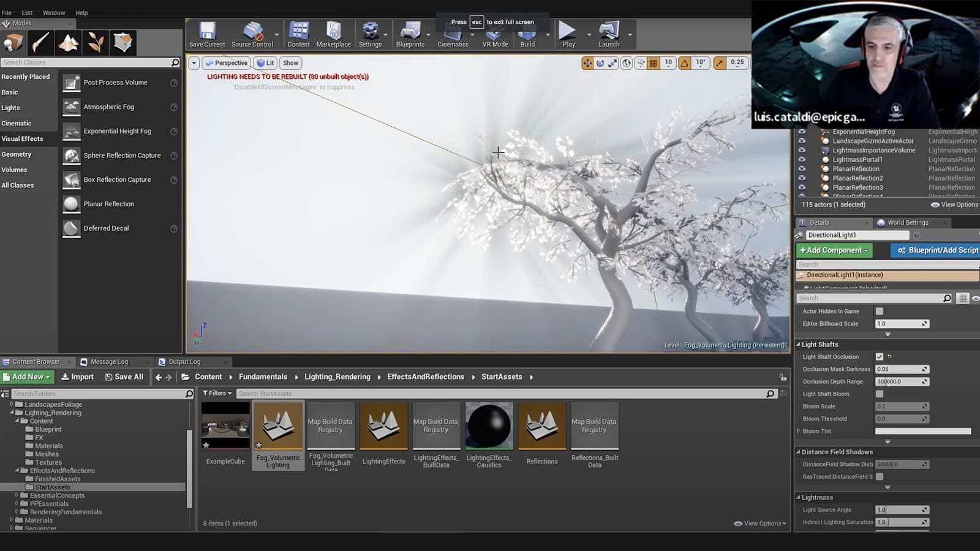Viewport: 980px width, 551px height.
Task: Switch to the Output Log tab
Action: [x=184, y=362]
